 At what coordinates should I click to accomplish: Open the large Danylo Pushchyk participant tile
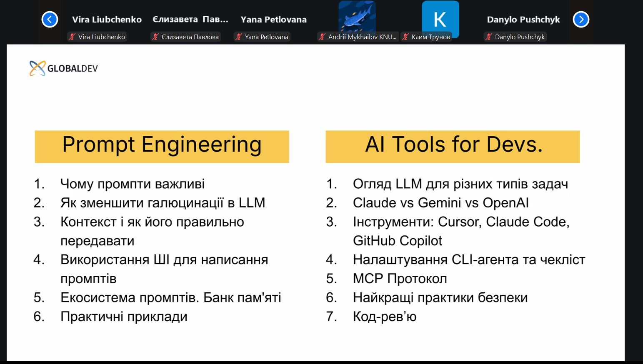pyautogui.click(x=523, y=20)
